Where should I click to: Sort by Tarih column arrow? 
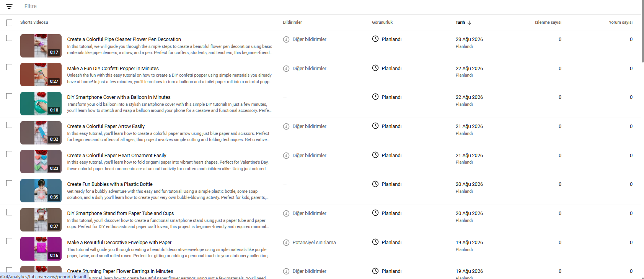pos(469,23)
